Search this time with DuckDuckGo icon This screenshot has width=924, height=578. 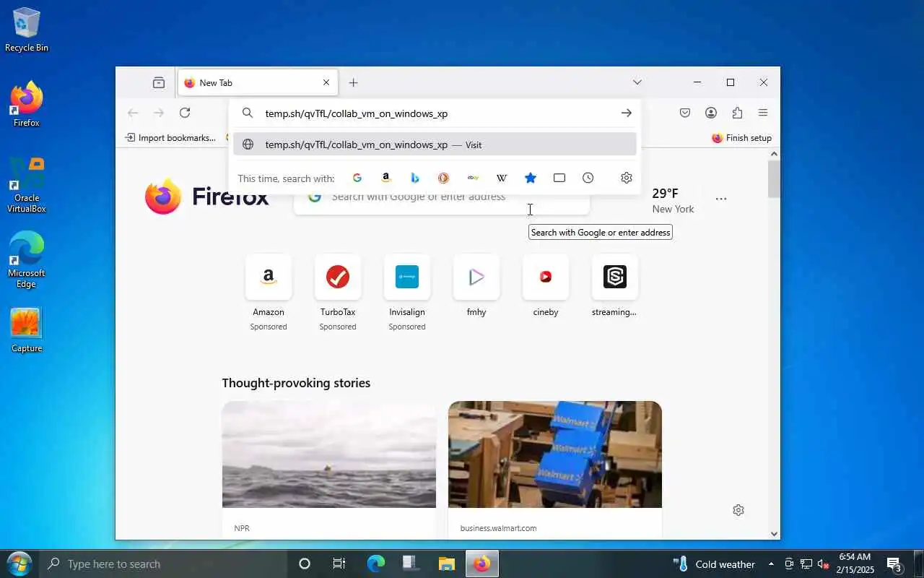coord(443,178)
